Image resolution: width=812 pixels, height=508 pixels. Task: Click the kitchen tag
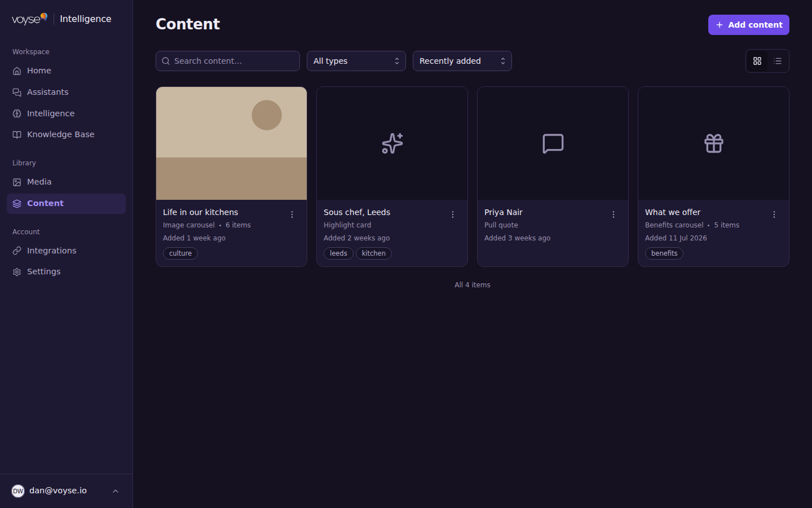pyautogui.click(x=374, y=253)
